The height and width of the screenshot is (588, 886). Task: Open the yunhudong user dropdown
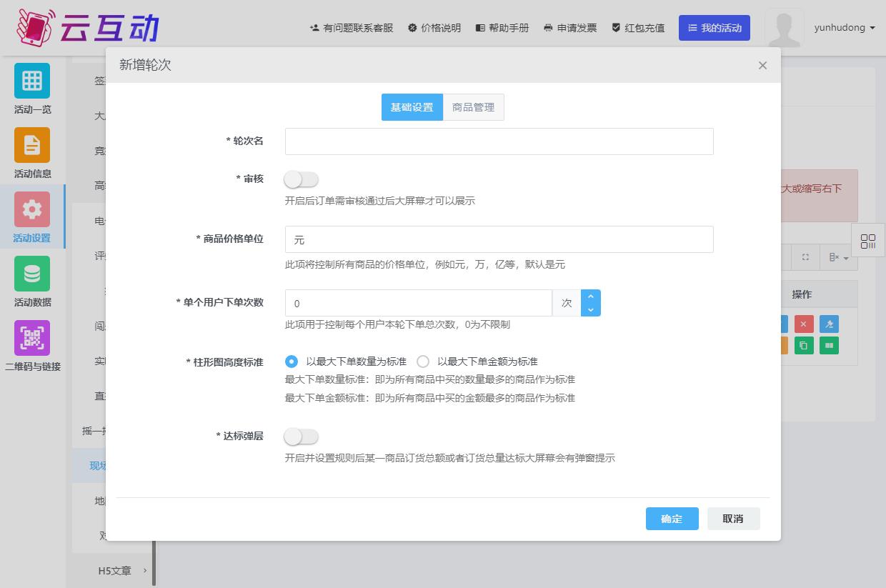[x=844, y=28]
